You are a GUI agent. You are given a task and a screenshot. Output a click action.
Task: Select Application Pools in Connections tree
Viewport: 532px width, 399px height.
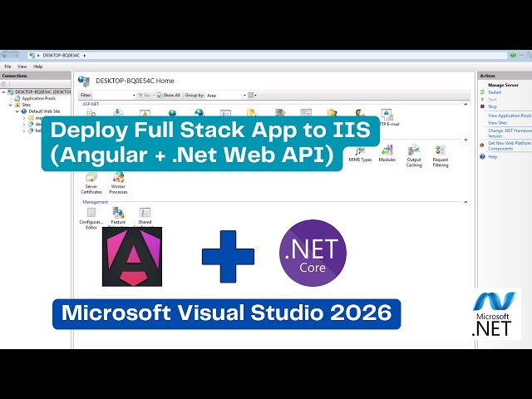click(x=38, y=98)
